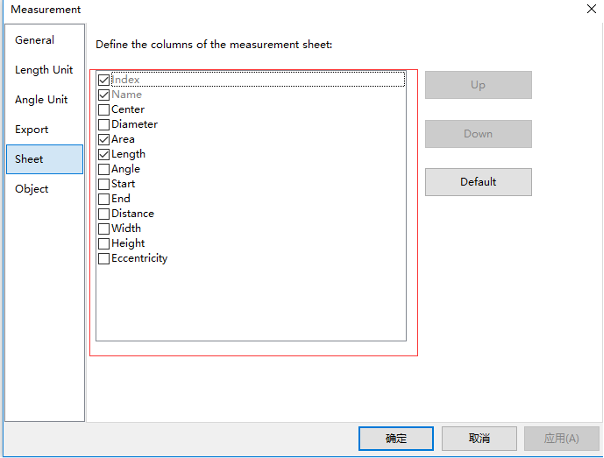The height and width of the screenshot is (458, 604).
Task: Cancel using the 取消 button
Action: click(x=479, y=438)
